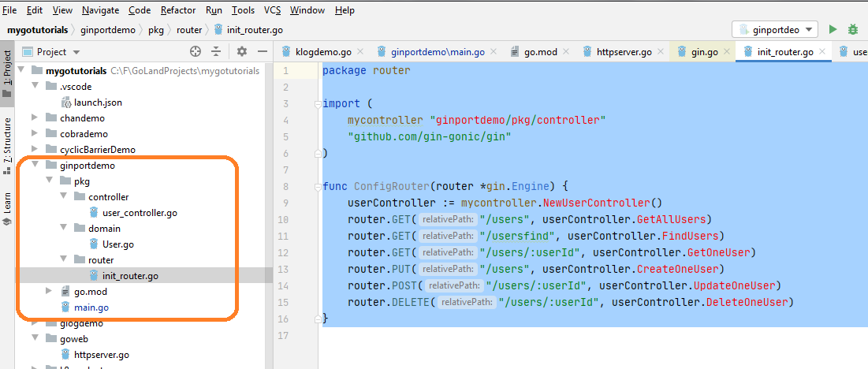Open the File menu
Screen dimensions: 868x369
[9, 10]
